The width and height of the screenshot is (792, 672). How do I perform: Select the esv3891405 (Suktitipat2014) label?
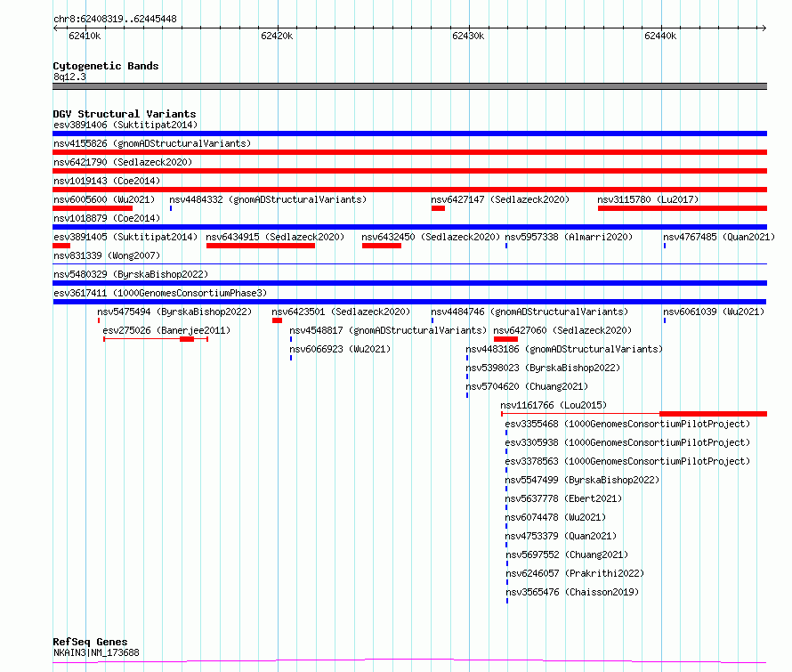[125, 237]
